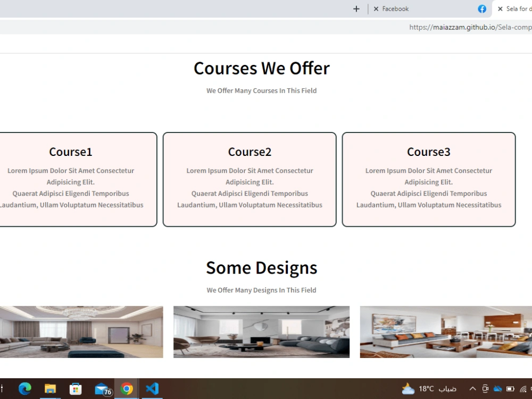Click the Chrome taskbar icon
This screenshot has height=399, width=532.
point(127,388)
